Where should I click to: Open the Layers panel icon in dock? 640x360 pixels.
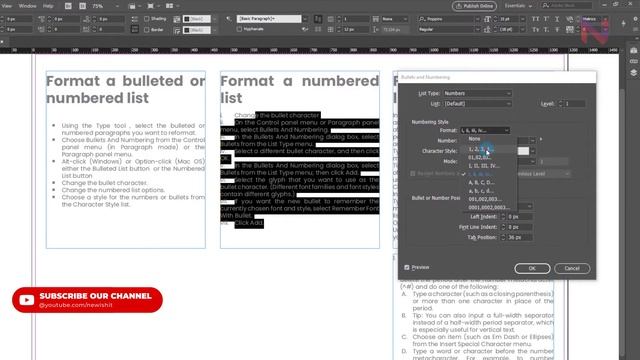(633, 73)
